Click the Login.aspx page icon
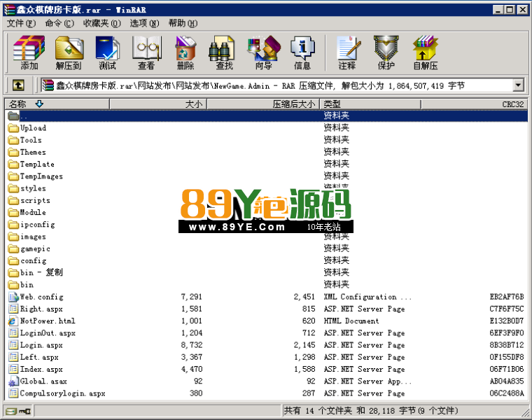 (13, 345)
